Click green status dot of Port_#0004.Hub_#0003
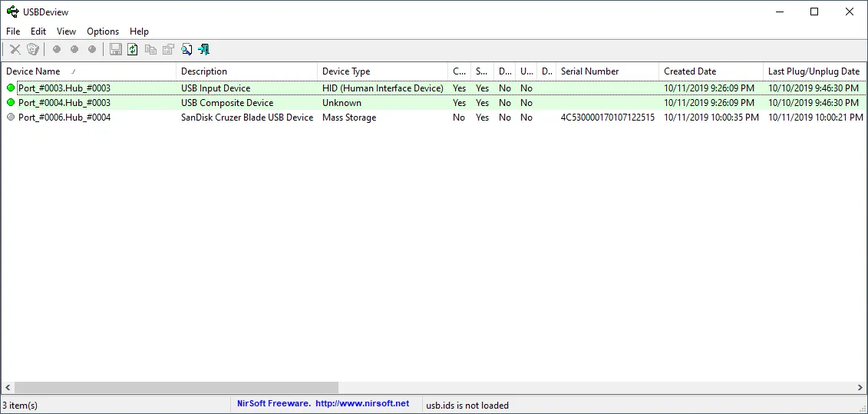 11,102
